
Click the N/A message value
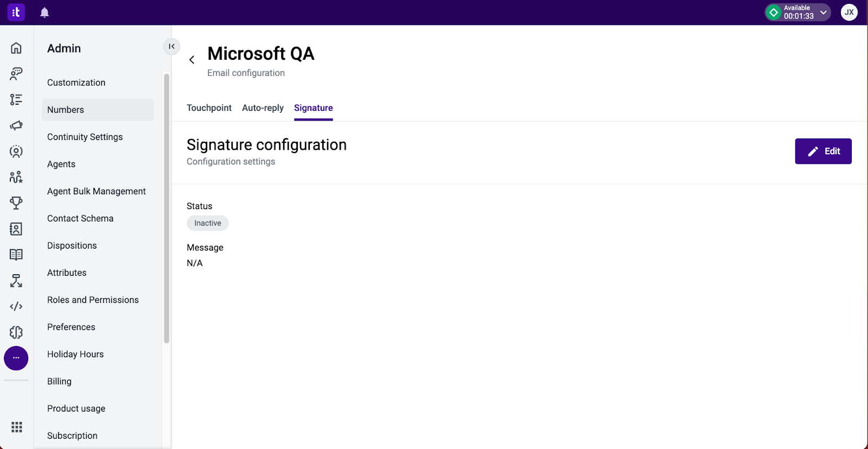[x=195, y=263]
